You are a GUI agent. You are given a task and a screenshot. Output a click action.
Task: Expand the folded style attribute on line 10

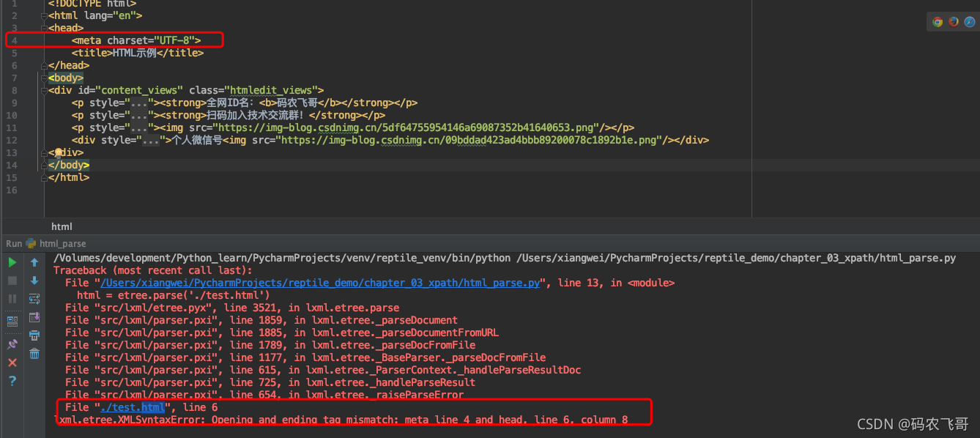(139, 115)
